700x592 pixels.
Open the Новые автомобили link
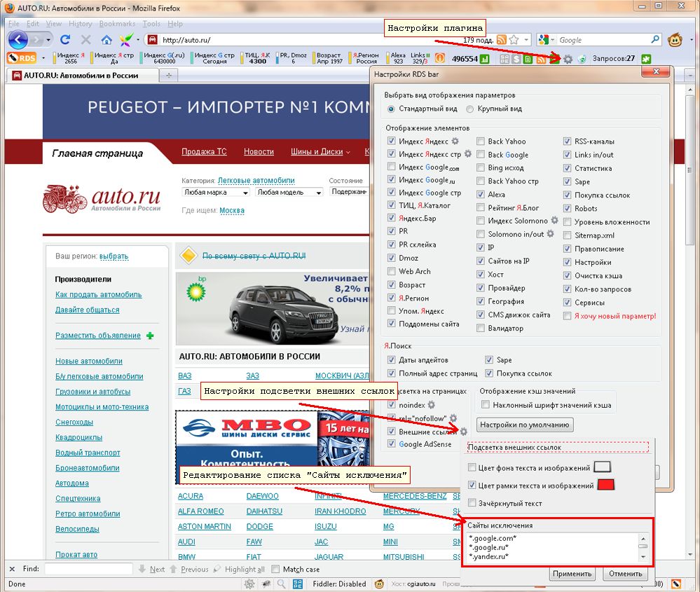89,362
